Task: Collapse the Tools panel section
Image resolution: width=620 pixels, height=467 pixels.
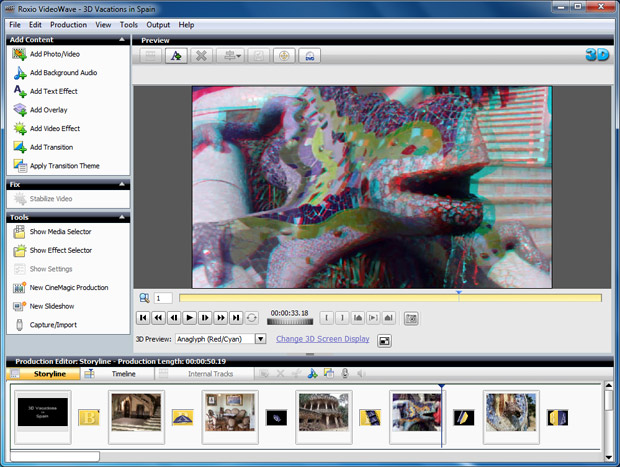Action: tap(123, 217)
